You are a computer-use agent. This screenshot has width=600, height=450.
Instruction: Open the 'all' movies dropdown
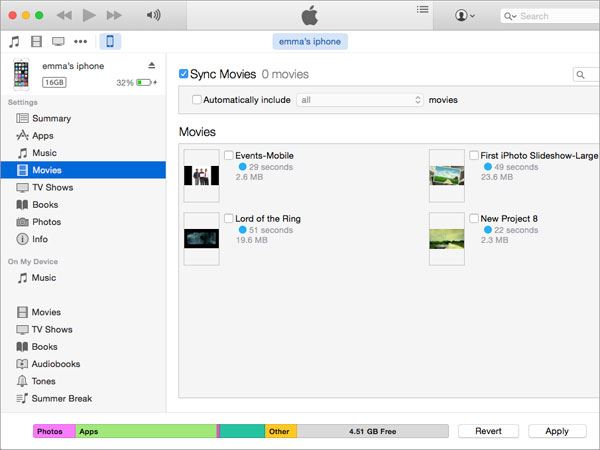coord(360,100)
